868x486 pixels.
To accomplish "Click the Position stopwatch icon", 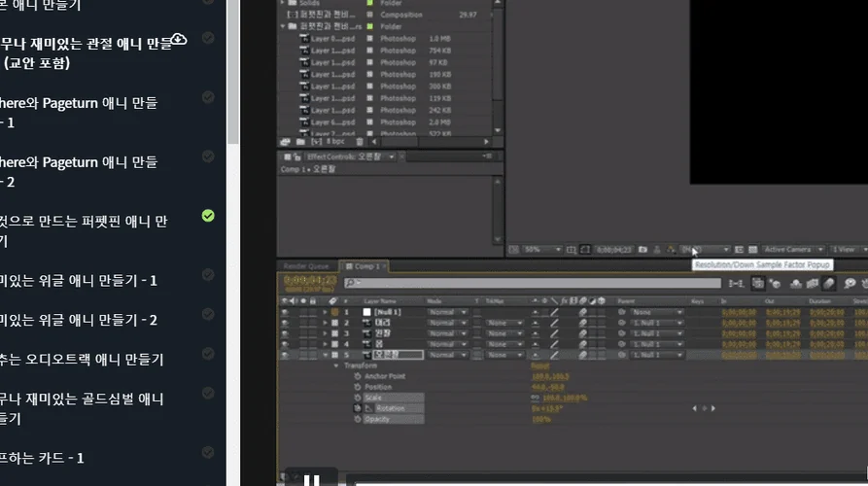I will (358, 387).
